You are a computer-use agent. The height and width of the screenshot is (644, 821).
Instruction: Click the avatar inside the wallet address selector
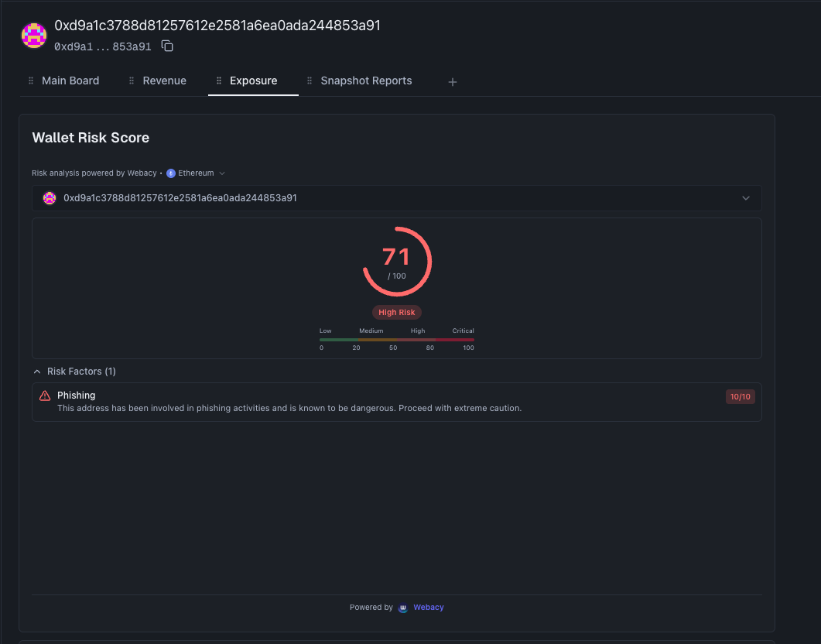50,198
